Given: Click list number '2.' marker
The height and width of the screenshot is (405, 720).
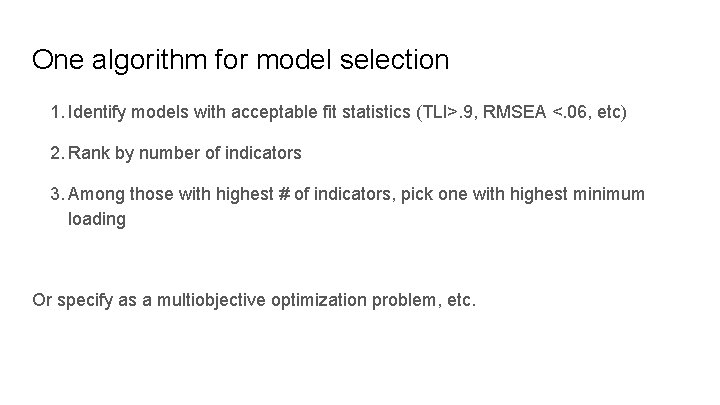Looking at the screenshot, I should (58, 153).
